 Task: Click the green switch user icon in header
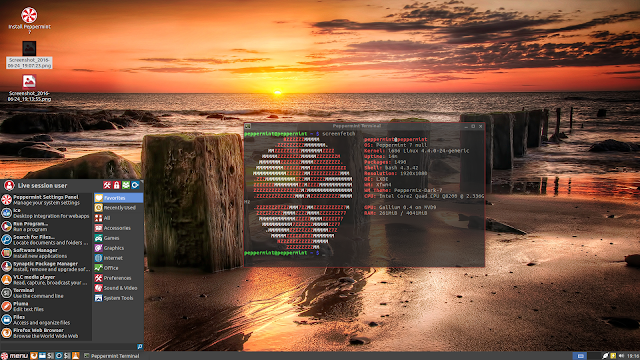point(126,185)
